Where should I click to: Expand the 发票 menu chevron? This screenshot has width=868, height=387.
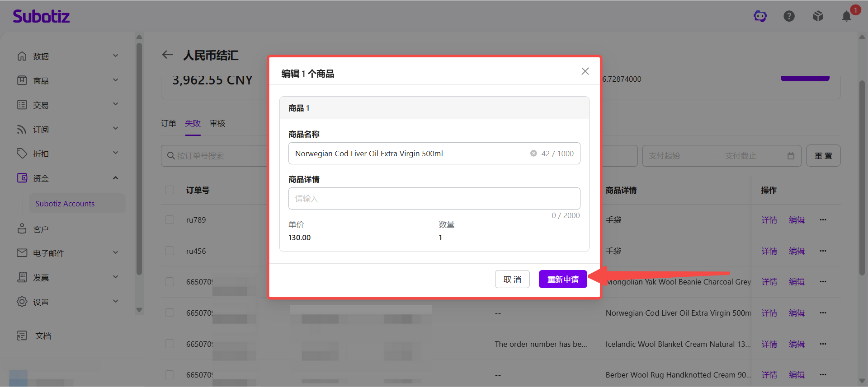tap(116, 277)
